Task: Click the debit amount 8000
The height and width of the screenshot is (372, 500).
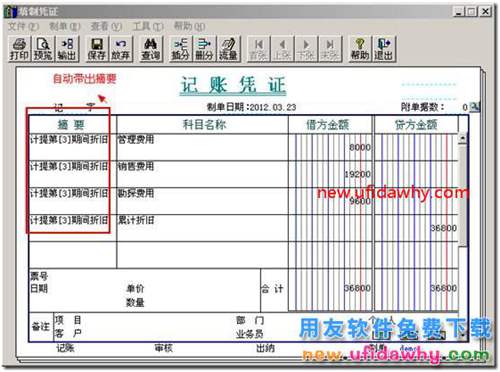Action: (x=360, y=147)
